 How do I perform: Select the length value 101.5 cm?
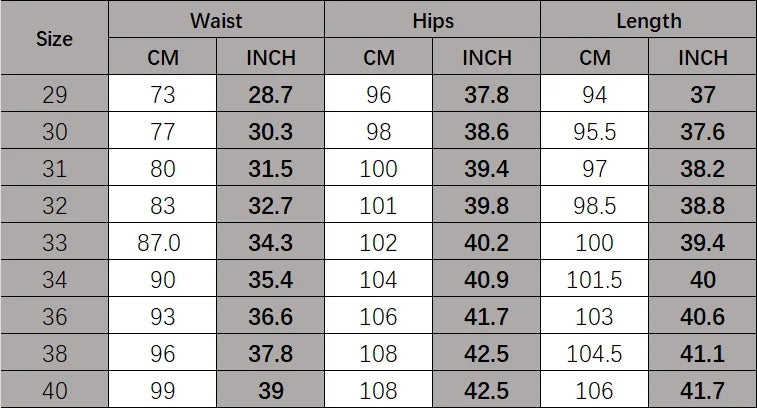coord(595,280)
